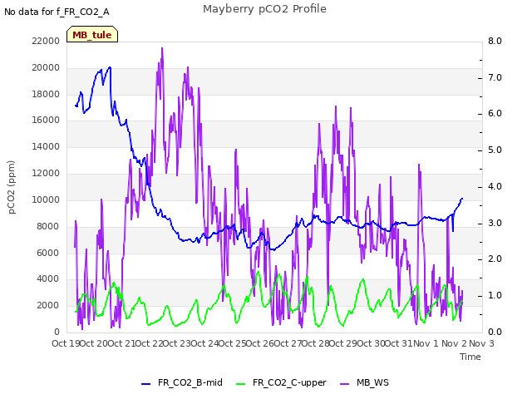Click the Oct 19 date label
532x399 pixels.
pos(66,343)
